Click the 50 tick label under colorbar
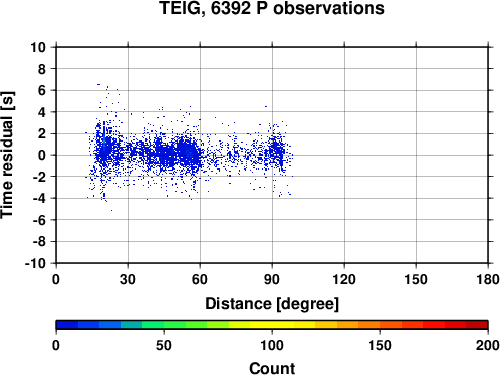This screenshot has width=500, height=375. click(x=164, y=345)
